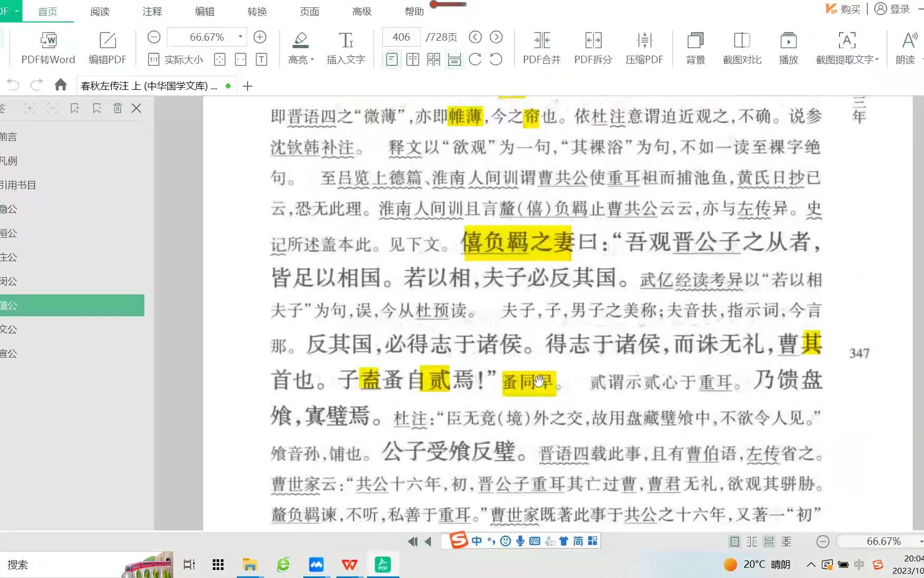Open 截图对比 comparison tool
The height and width of the screenshot is (578, 924).
[742, 48]
